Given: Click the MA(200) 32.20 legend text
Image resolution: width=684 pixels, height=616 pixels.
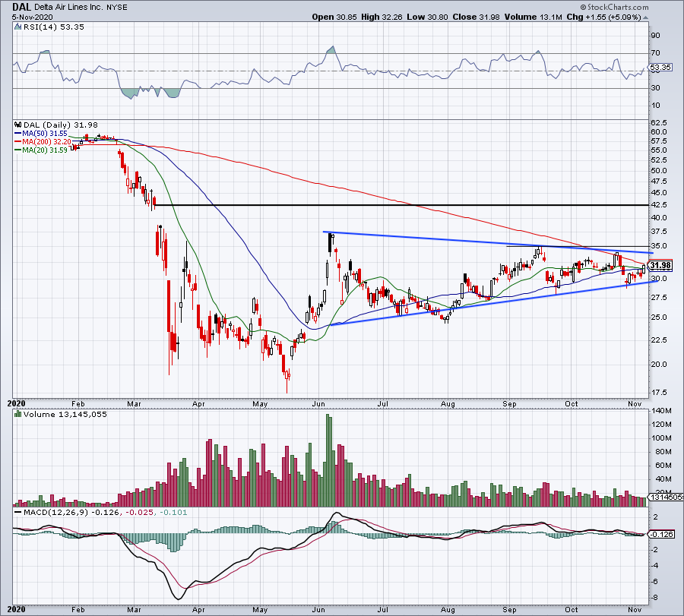Looking at the screenshot, I should point(46,142).
